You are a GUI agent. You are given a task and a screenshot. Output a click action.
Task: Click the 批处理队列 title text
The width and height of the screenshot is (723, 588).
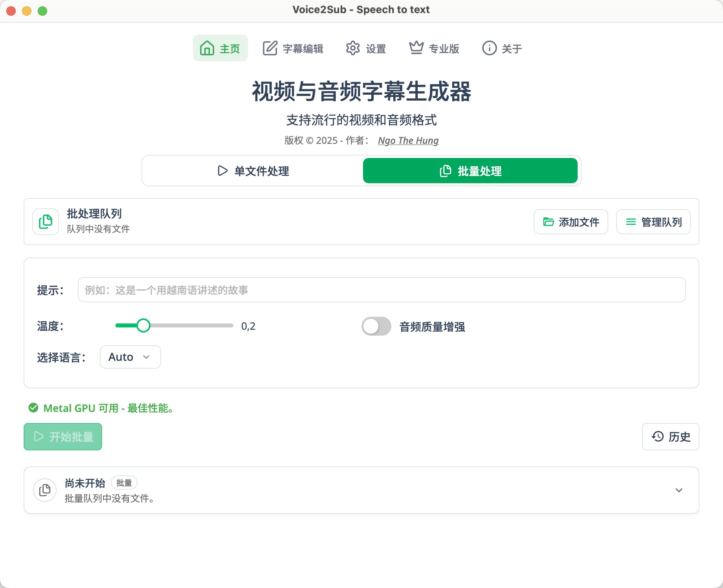[94, 214]
